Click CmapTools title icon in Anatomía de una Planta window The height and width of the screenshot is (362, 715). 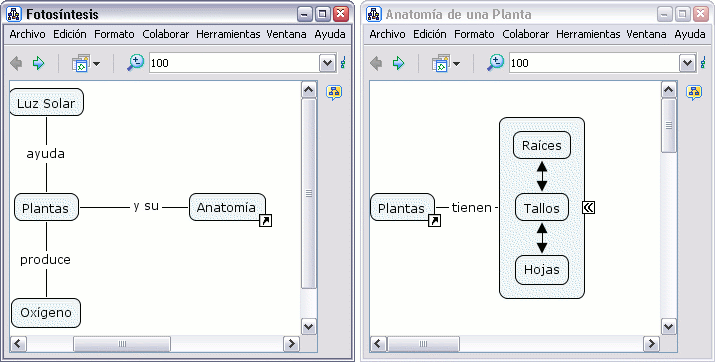(374, 14)
